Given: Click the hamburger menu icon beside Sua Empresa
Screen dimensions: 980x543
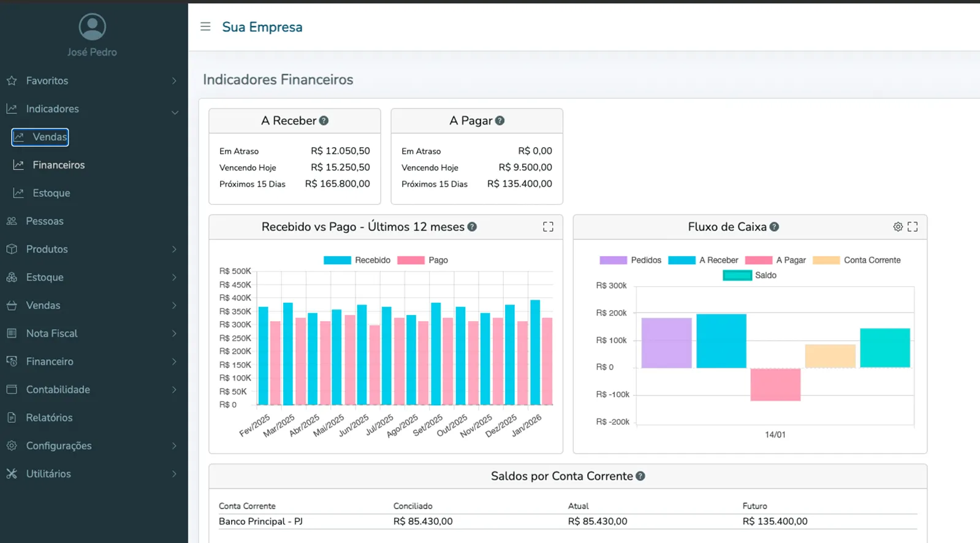Looking at the screenshot, I should [205, 27].
